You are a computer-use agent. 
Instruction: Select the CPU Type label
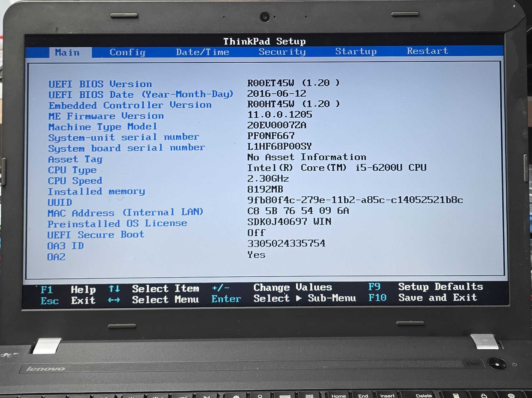click(72, 170)
